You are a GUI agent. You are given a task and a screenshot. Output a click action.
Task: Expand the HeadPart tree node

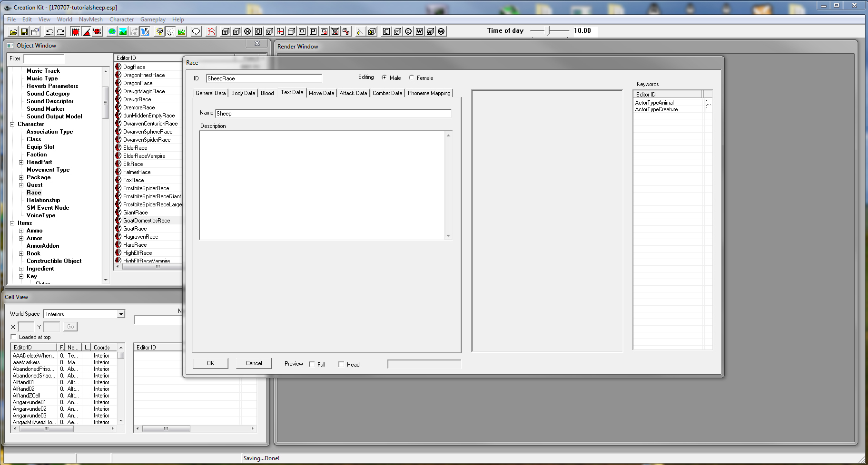pos(21,162)
